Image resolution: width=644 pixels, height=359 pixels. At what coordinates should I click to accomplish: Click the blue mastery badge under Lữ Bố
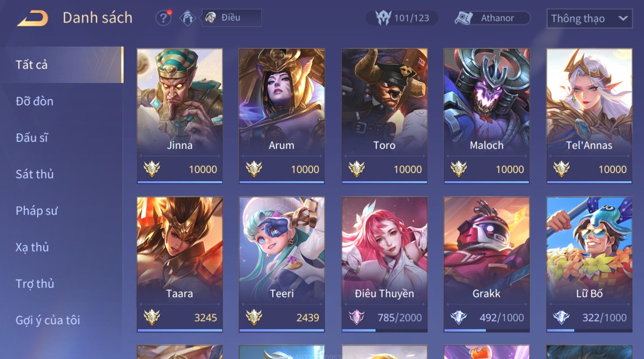pyautogui.click(x=561, y=317)
